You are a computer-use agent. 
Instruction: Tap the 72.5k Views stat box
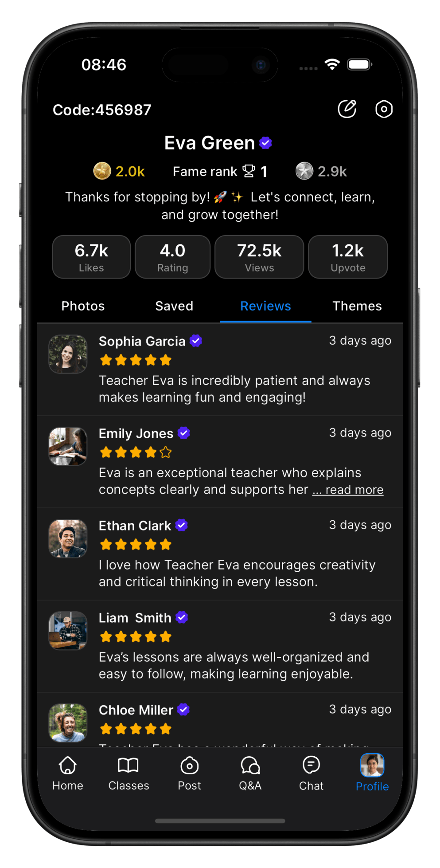click(259, 257)
